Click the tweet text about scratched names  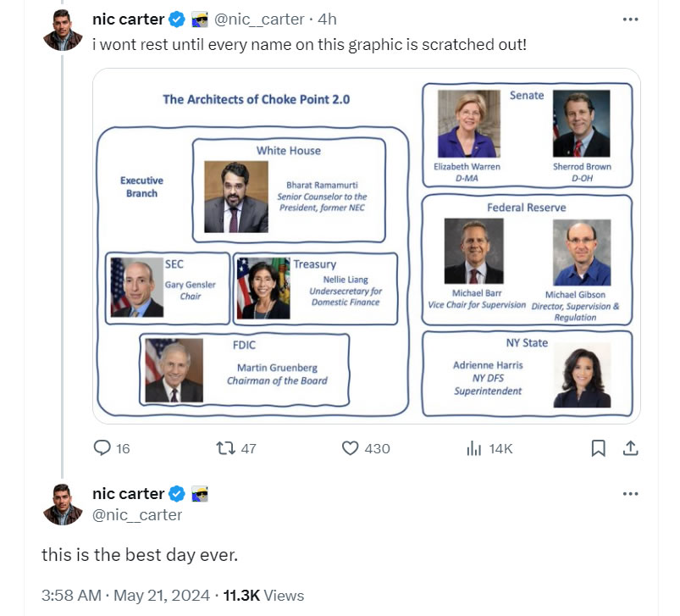[308, 43]
